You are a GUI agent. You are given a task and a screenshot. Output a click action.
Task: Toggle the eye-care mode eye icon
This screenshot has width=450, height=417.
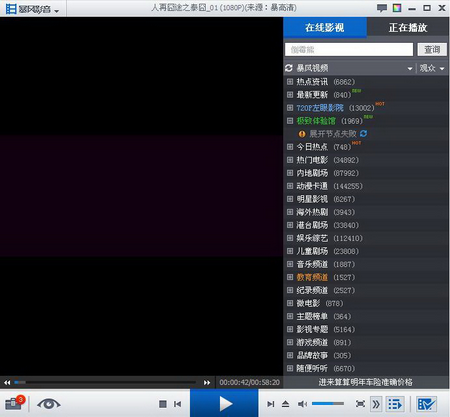(49, 404)
